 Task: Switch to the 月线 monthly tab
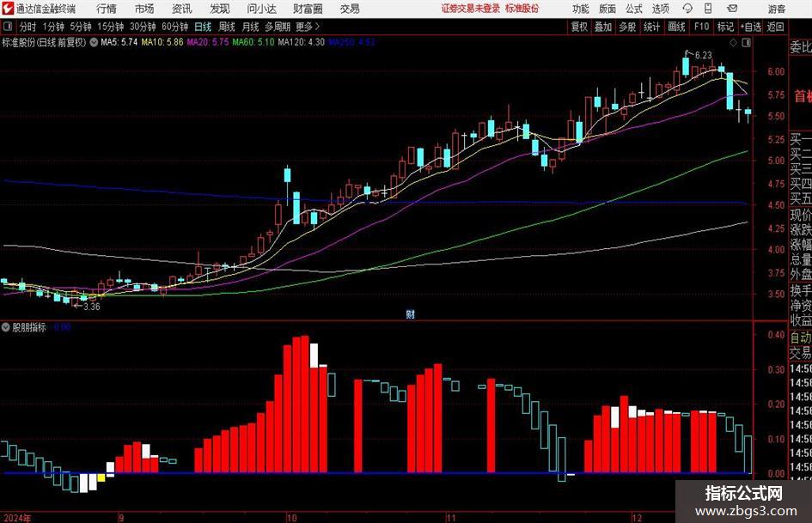pyautogui.click(x=250, y=27)
